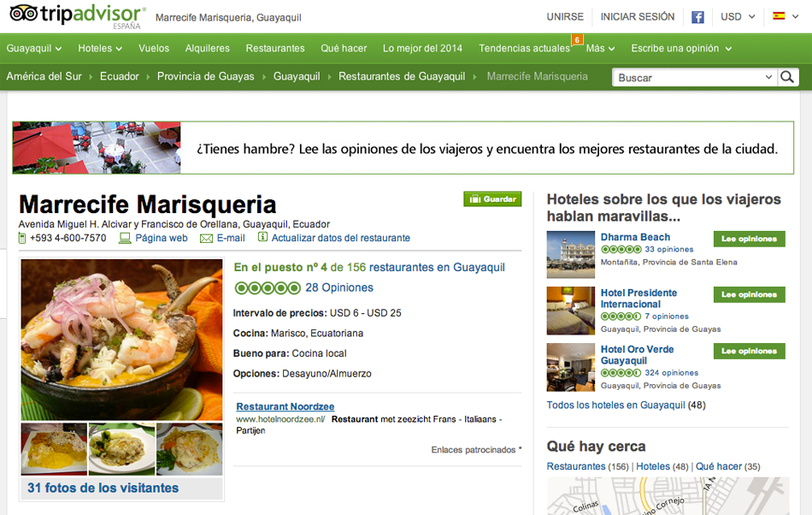812x515 pixels.
Task: Click the Hotel Presidente Internacional rating bubbles
Action: pos(621,316)
